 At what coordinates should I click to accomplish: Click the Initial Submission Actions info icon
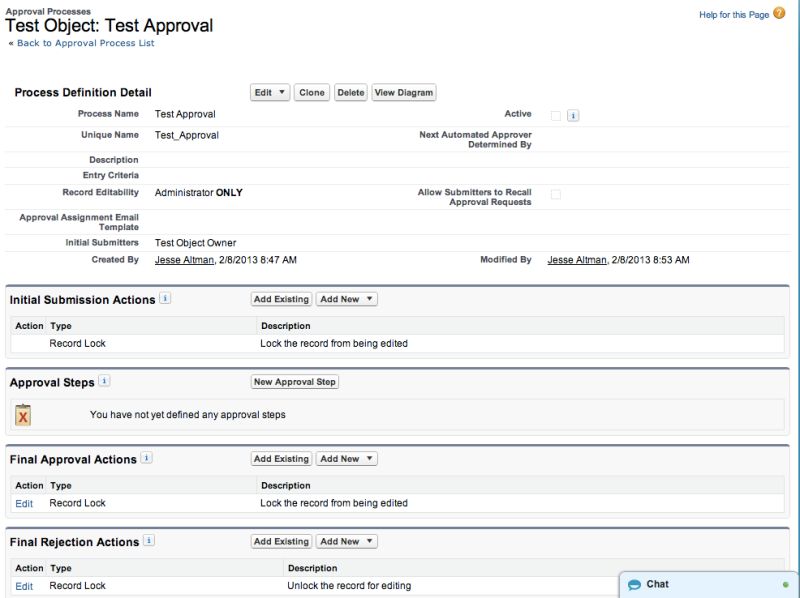tap(167, 298)
